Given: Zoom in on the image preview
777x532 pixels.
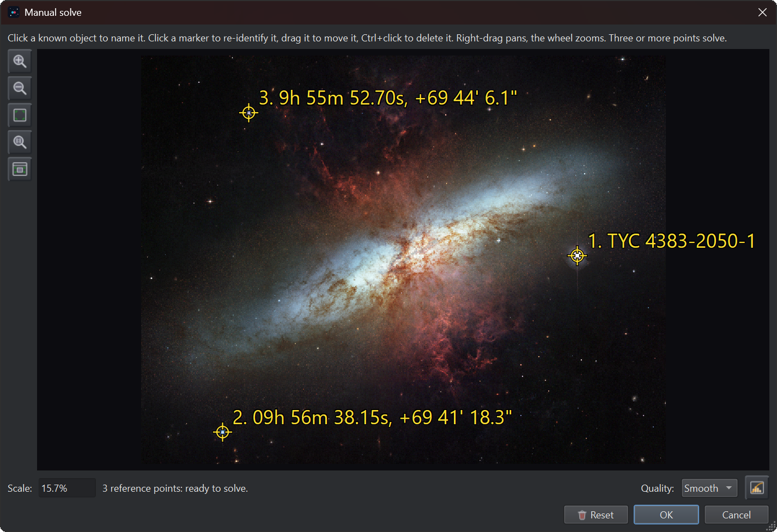Looking at the screenshot, I should tap(20, 62).
